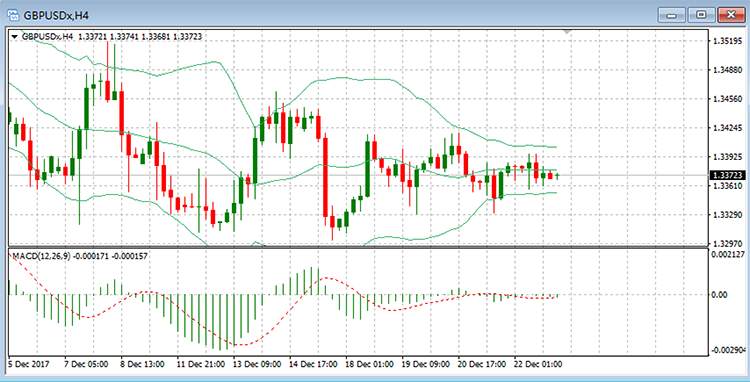This screenshot has width=750, height=382.
Task: Click the chart shift marker triangle at top
Action: (567, 32)
